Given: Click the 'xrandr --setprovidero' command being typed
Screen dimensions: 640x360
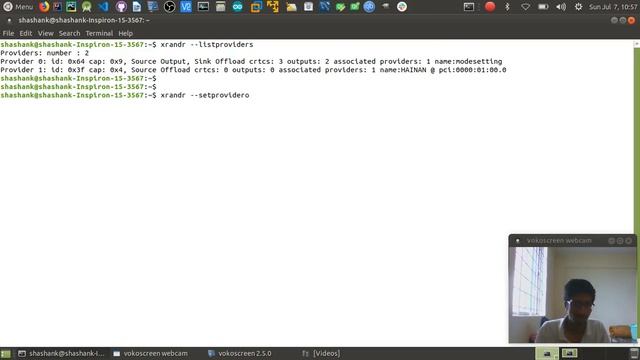Looking at the screenshot, I should pyautogui.click(x=205, y=95).
